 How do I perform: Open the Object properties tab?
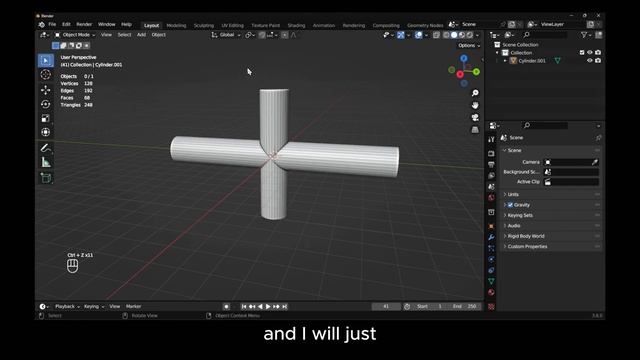(x=491, y=226)
